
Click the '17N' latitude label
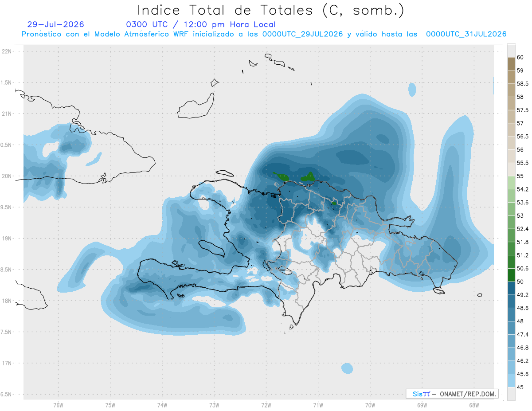click(8, 363)
